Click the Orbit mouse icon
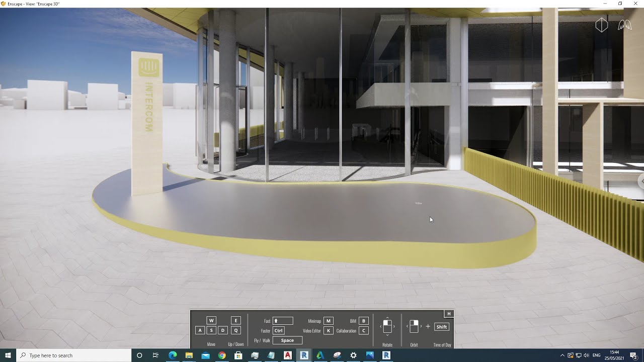Screen dimensions: 644x362 pyautogui.click(x=414, y=326)
